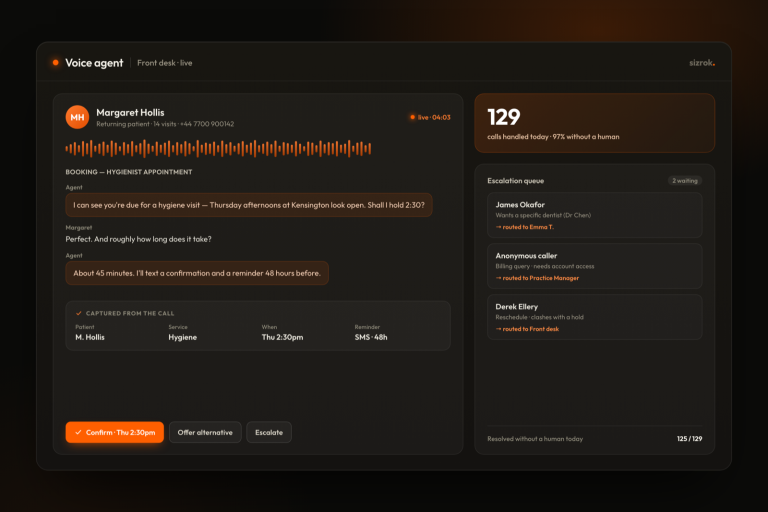This screenshot has width=768, height=512.
Task: Click Margaret's message 'Perfect. And roughly how long'
Action: tap(139, 239)
